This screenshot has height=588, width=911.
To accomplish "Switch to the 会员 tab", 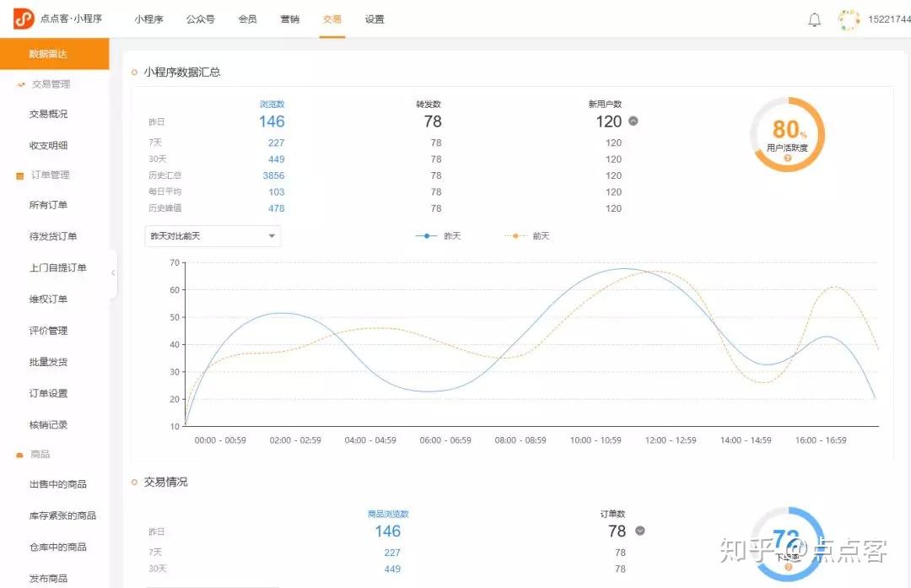I will [x=247, y=19].
